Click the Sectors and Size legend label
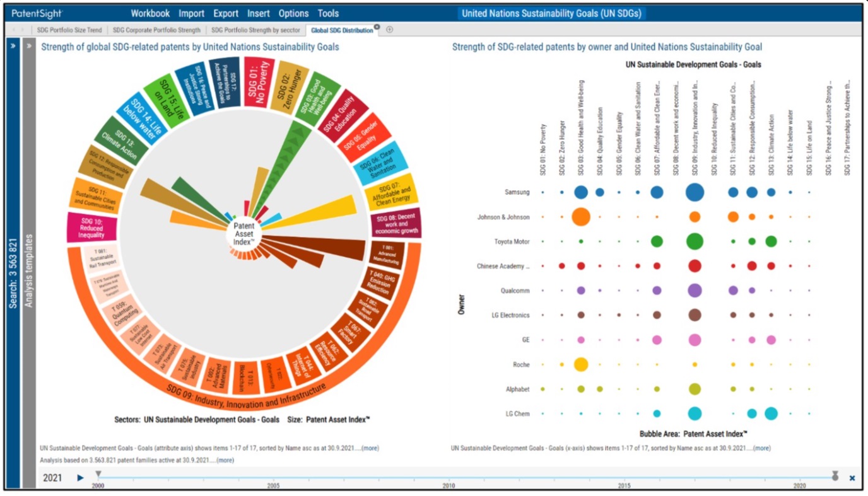 [x=242, y=419]
